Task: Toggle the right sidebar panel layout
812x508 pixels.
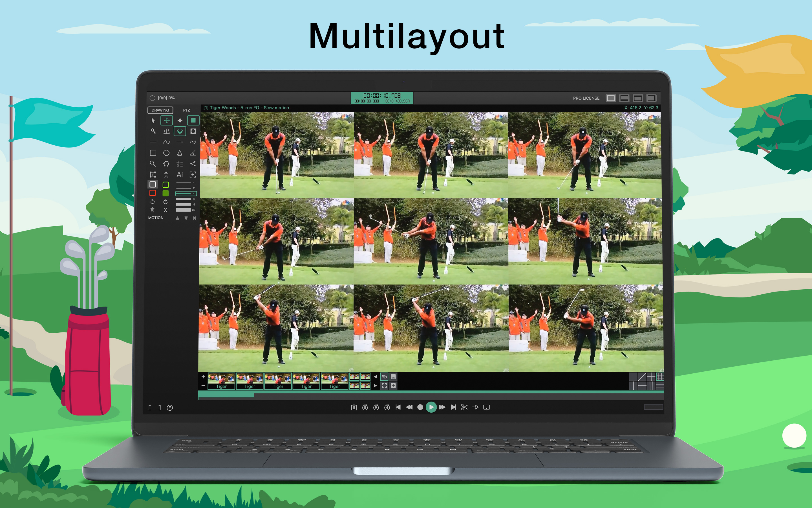Action: coord(652,98)
